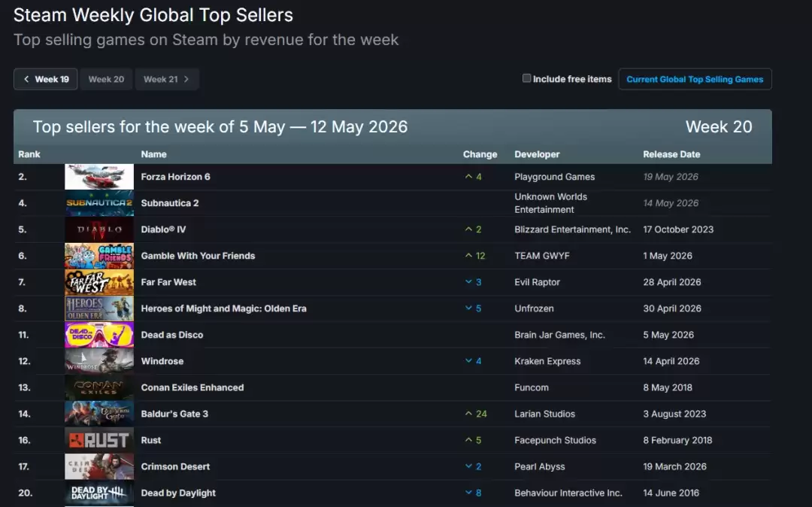Screen dimensions: 812x507
Task: Click the Rank column header
Action: (29, 154)
